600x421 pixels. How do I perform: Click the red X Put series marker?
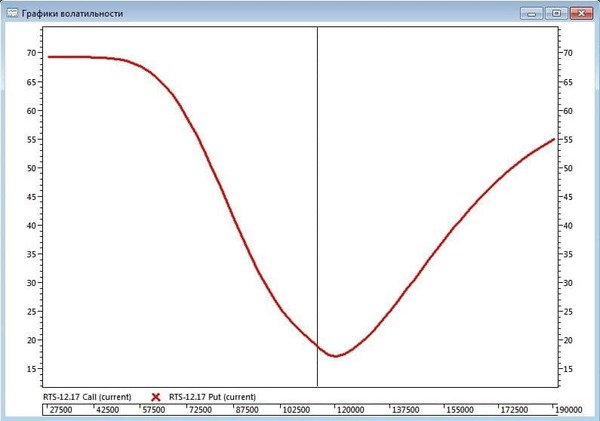pyautogui.click(x=156, y=397)
